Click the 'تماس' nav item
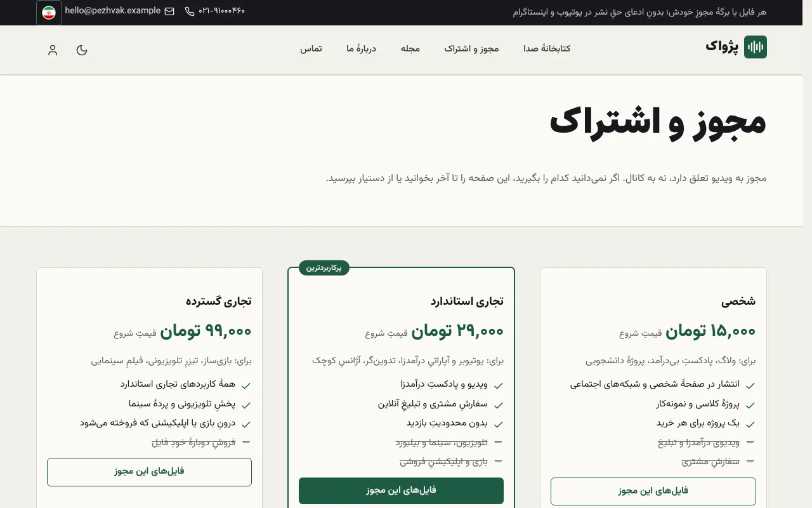Screen dimensions: 812x508 tap(311, 48)
